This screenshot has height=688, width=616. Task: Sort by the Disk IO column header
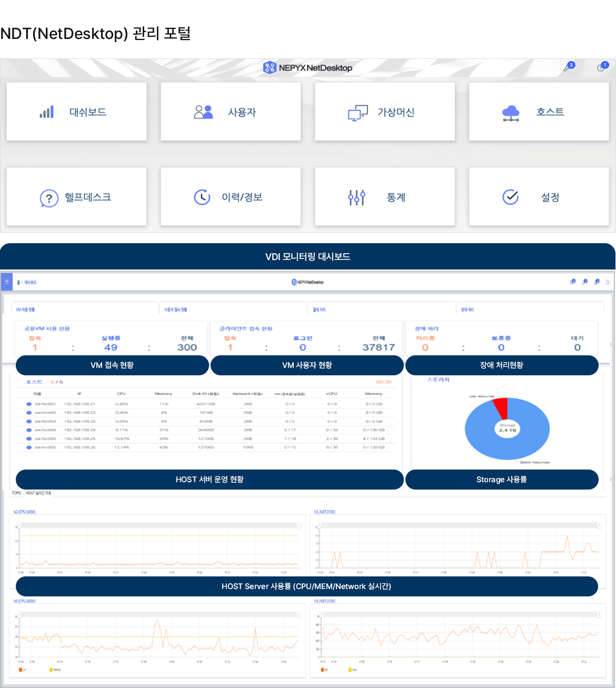[x=205, y=394]
